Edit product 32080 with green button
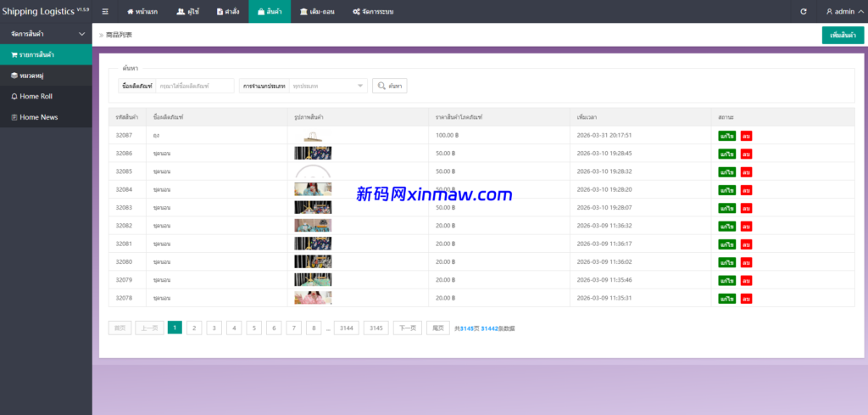Image resolution: width=868 pixels, height=415 pixels. point(726,262)
